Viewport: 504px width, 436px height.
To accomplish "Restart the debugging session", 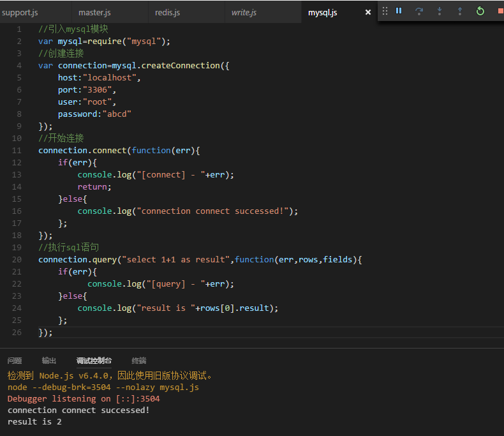I will (480, 11).
